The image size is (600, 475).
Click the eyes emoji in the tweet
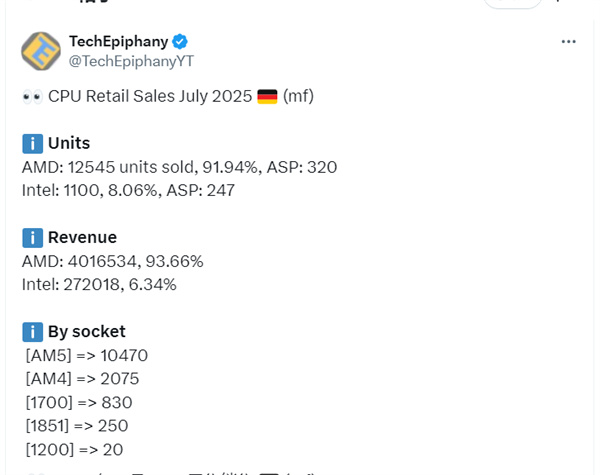point(31,96)
